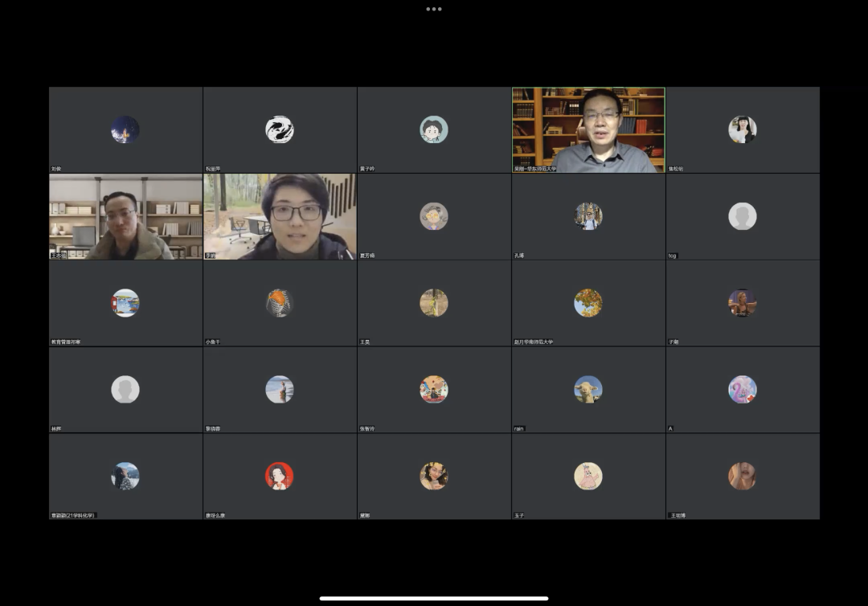Click the cartoon boy with glasses avatar

click(434, 129)
